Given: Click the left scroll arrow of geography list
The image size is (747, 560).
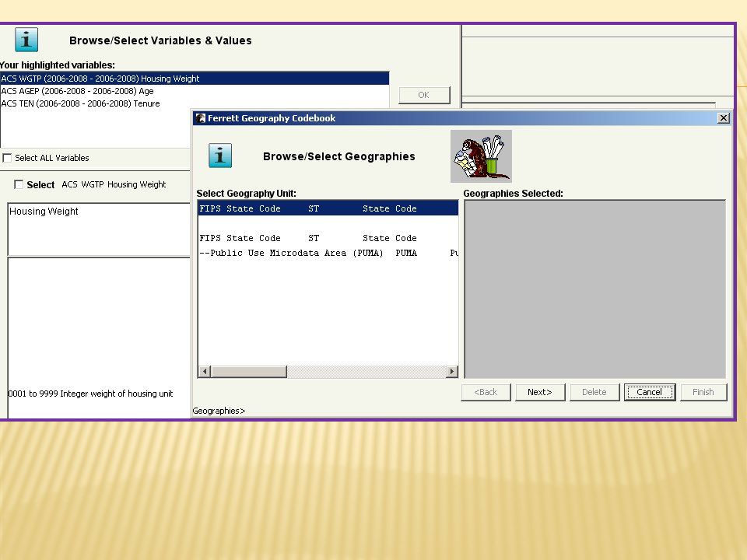Looking at the screenshot, I should [205, 372].
